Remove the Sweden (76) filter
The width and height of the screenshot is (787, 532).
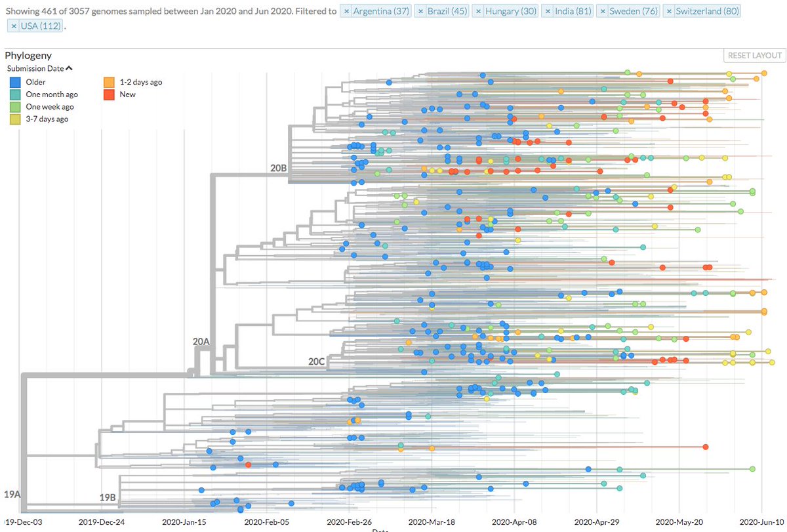[x=603, y=12]
